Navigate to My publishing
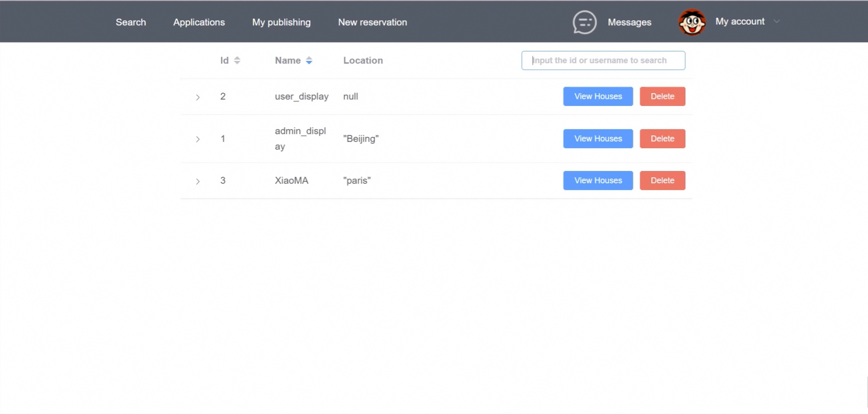Viewport: 868px width, 414px height. click(281, 22)
